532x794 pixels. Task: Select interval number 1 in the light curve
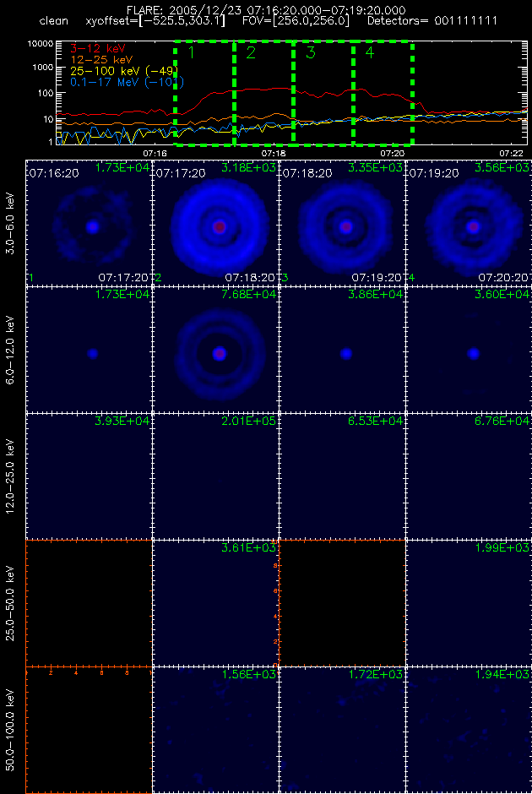(191, 52)
